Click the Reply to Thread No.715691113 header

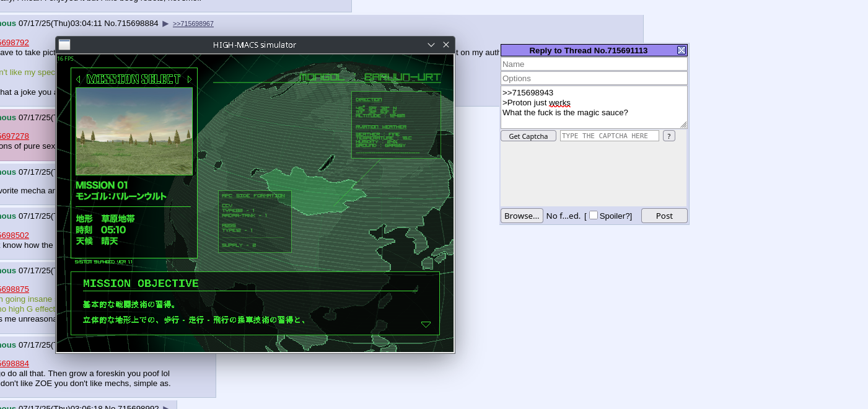pyautogui.click(x=589, y=50)
